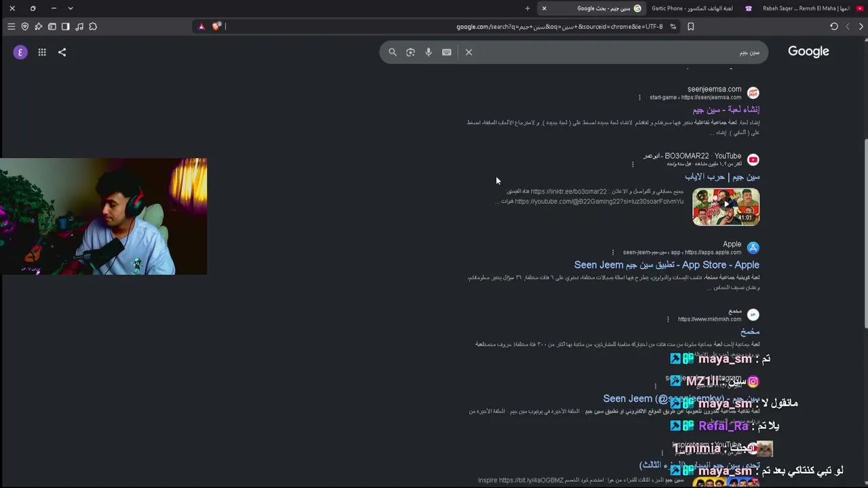
Task: Open more options for mkhmkh.com result
Action: pyautogui.click(x=668, y=319)
